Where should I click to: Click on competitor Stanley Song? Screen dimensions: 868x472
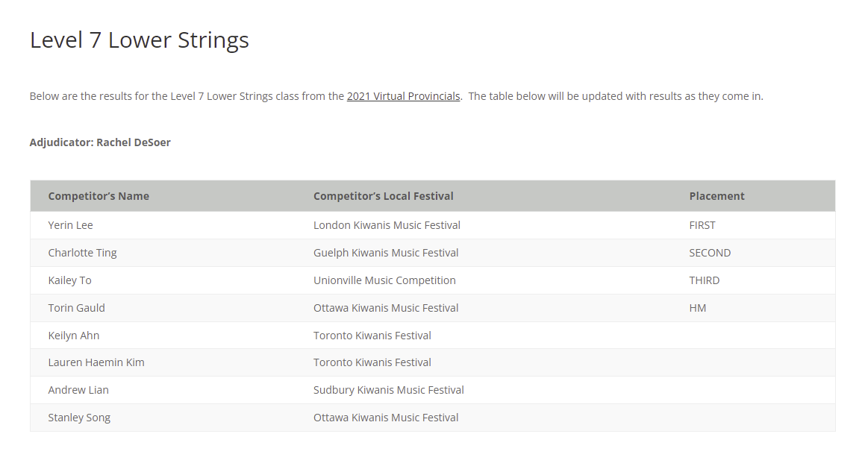coord(79,418)
